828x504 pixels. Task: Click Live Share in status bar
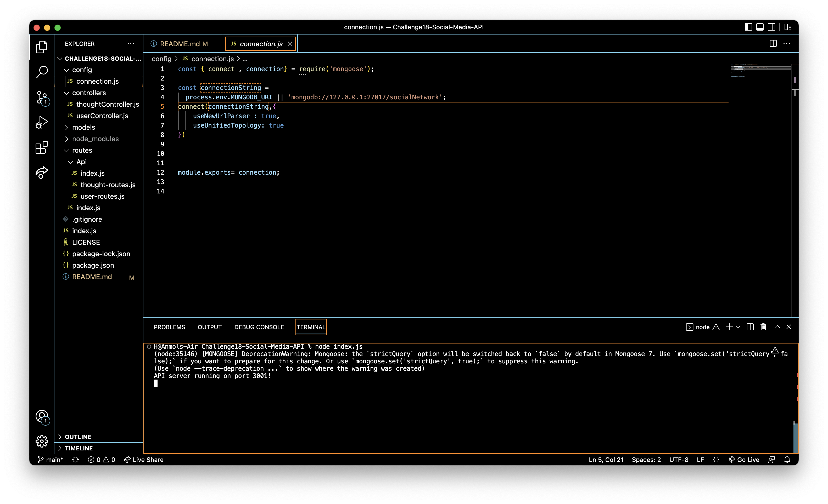coord(144,459)
